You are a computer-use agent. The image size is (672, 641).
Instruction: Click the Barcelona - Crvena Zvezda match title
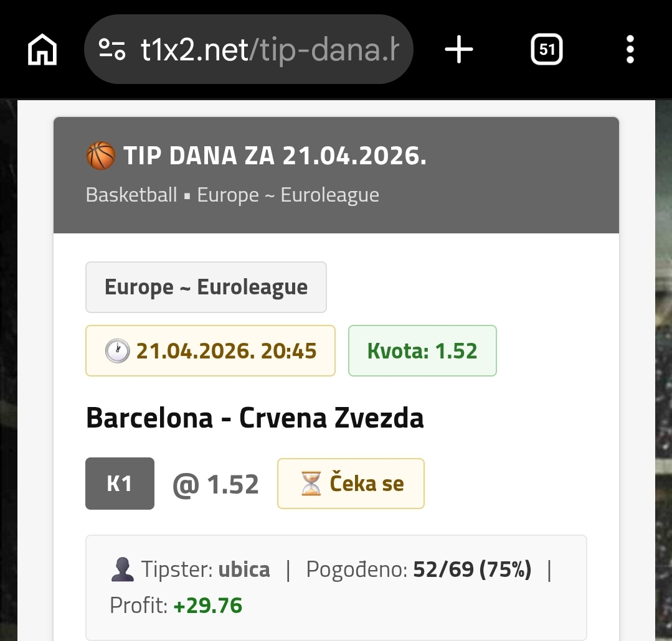point(255,418)
